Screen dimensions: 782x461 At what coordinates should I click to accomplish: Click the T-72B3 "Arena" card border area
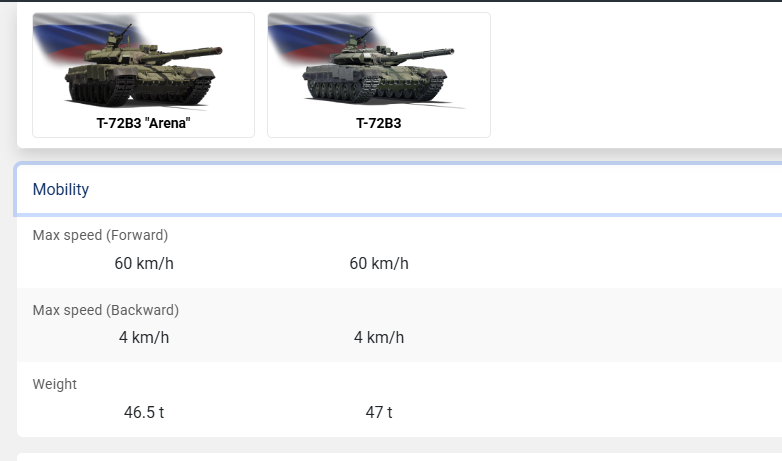click(144, 75)
